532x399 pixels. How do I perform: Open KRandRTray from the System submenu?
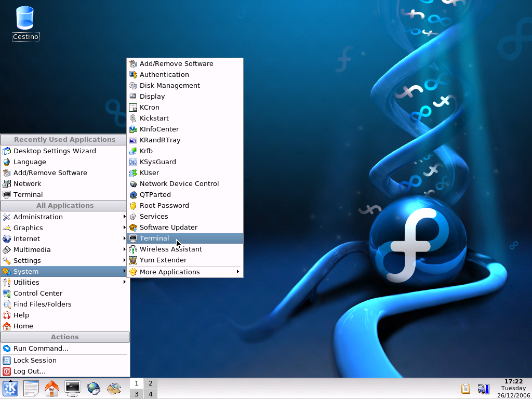185,140
